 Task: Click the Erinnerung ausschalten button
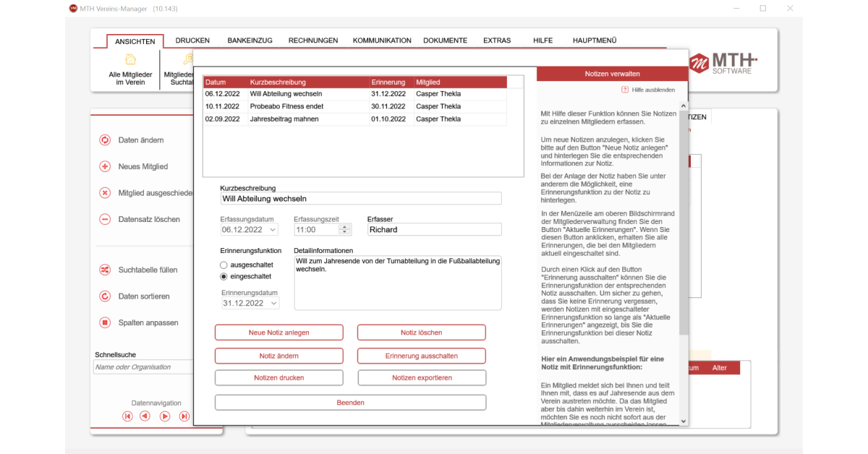click(422, 356)
